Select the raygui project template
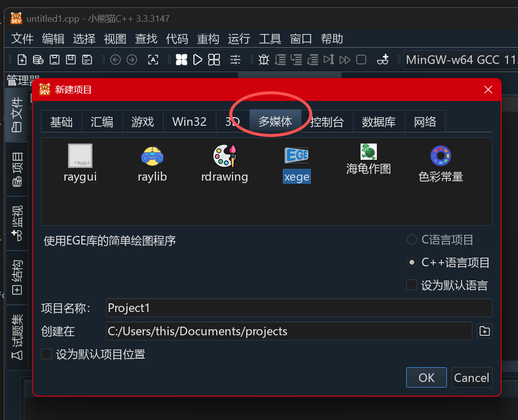Viewport: 518px width, 420px height. (80, 162)
